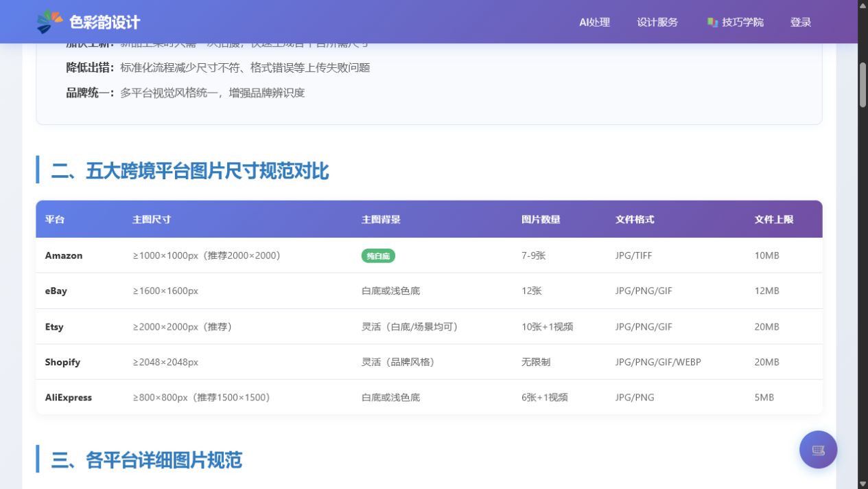Image resolution: width=868 pixels, height=489 pixels.
Task: Open the 设计服务 menu
Action: (657, 22)
